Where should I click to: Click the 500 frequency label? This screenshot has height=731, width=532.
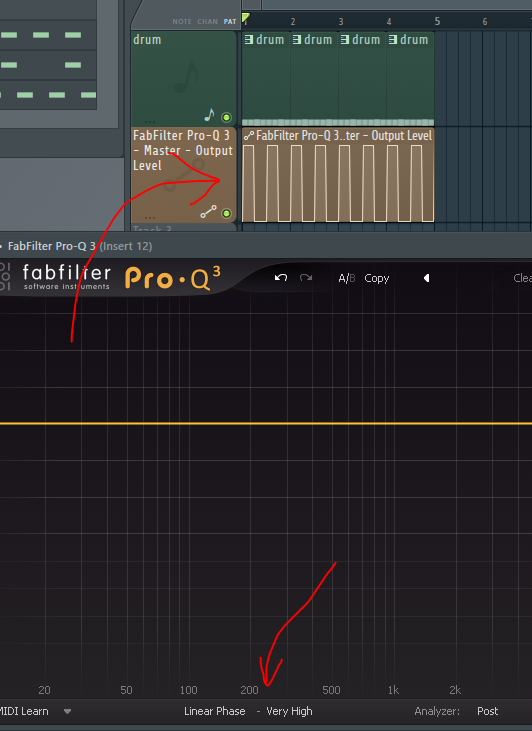[x=331, y=690]
